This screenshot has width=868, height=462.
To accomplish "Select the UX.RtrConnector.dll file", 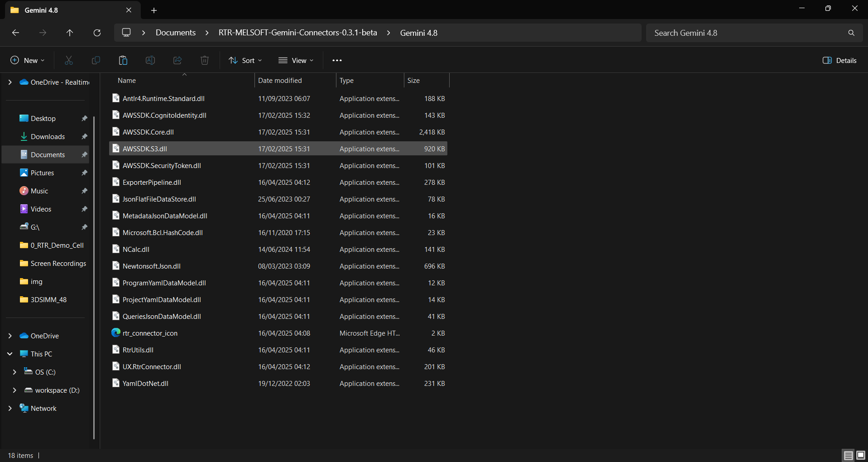I will pos(278,366).
